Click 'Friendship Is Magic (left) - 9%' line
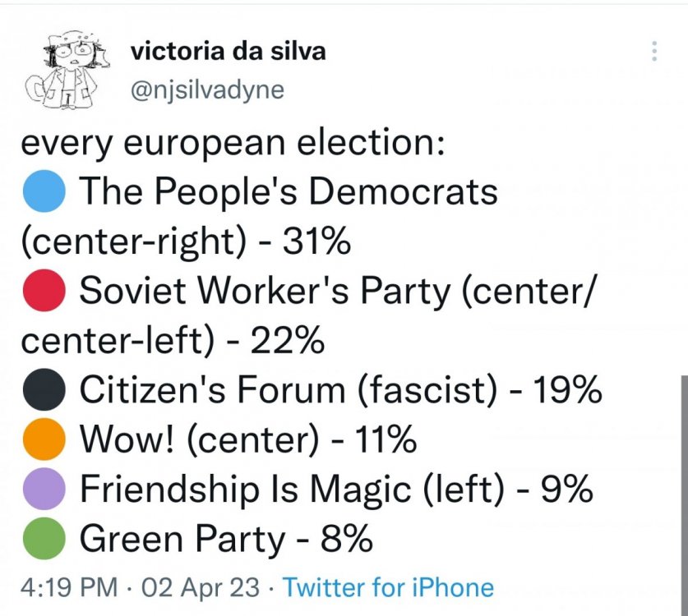Screen dimensions: 688x616 click(x=336, y=490)
